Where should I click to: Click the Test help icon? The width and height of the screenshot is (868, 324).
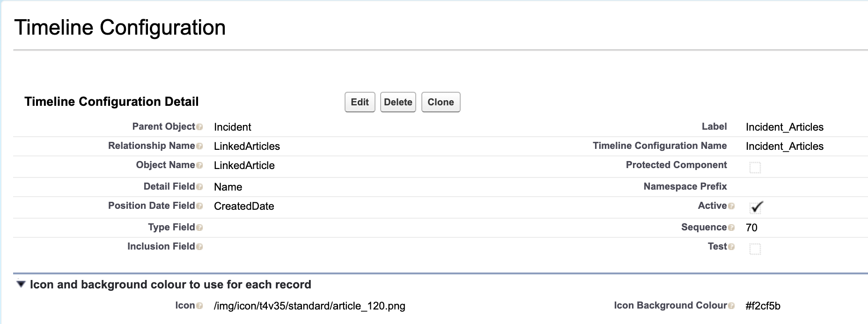point(732,247)
